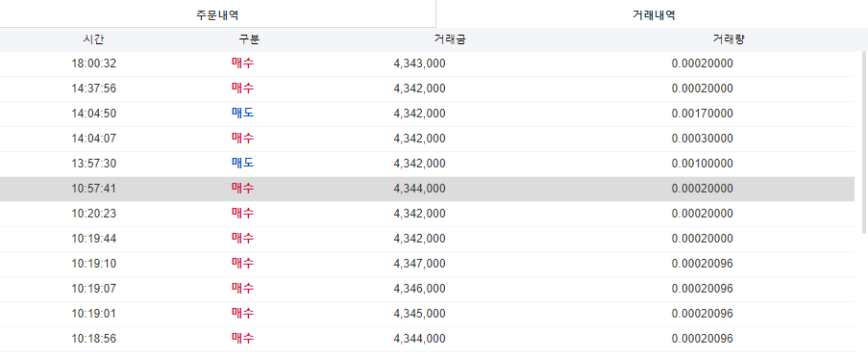
Task: Click the 4,345,000 price cell
Action: pos(419,314)
